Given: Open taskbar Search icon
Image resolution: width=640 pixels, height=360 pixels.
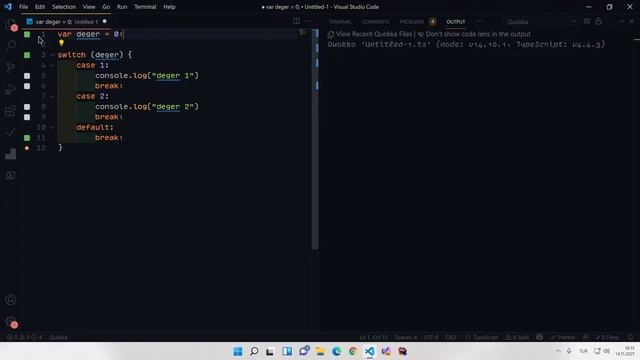Looking at the screenshot, I should click(x=254, y=351).
